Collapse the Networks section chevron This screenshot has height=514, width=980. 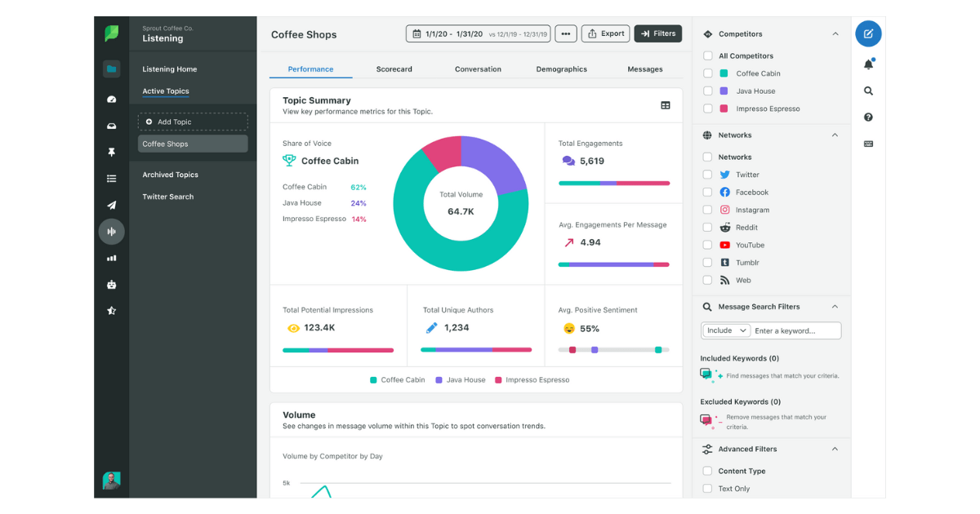(835, 135)
